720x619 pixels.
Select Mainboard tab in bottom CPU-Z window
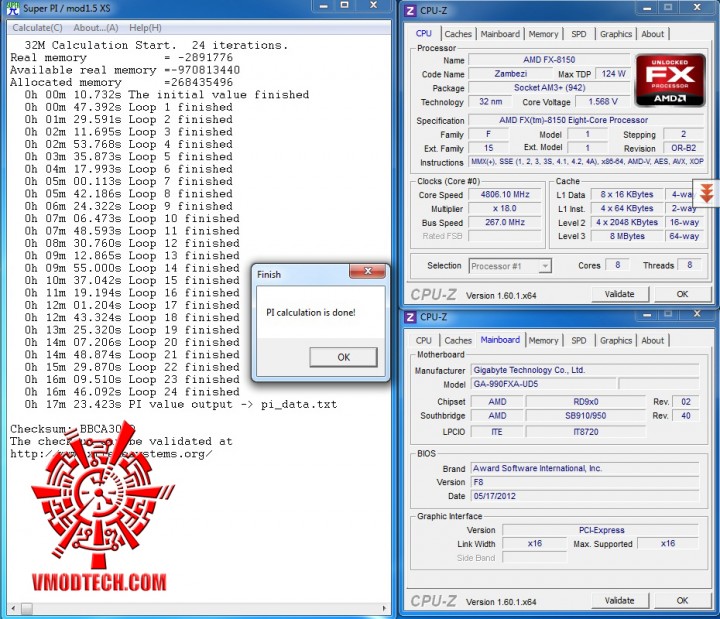500,340
